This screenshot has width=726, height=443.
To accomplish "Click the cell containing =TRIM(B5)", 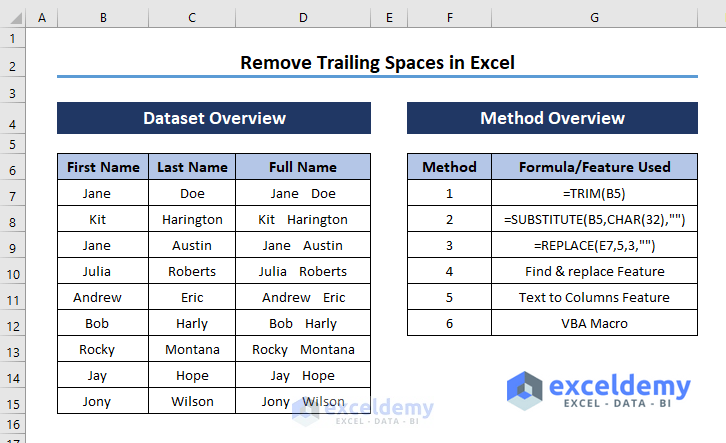I will coord(595,194).
